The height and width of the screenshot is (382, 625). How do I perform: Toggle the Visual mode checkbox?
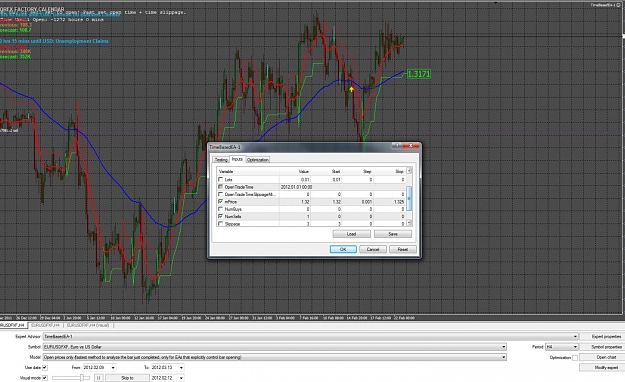coord(45,378)
